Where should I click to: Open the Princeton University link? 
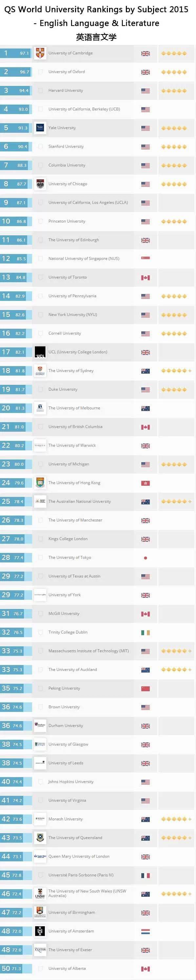click(x=67, y=221)
